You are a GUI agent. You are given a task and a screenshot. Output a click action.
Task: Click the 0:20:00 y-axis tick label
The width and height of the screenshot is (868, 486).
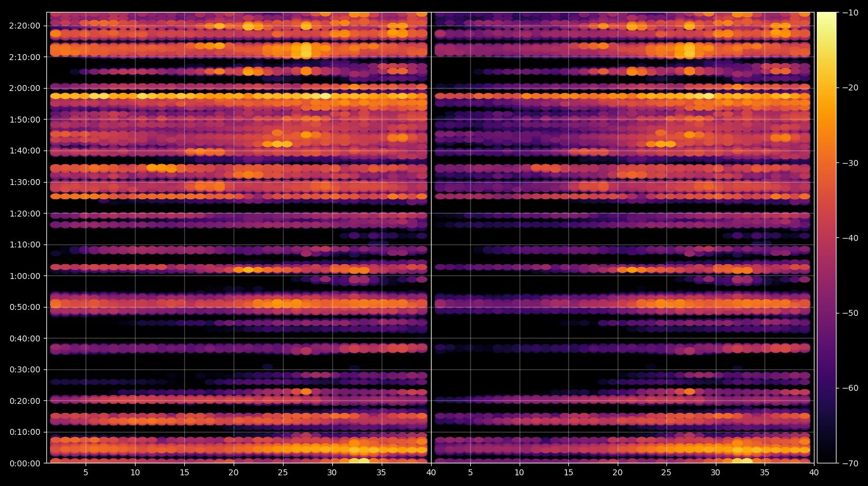point(25,401)
